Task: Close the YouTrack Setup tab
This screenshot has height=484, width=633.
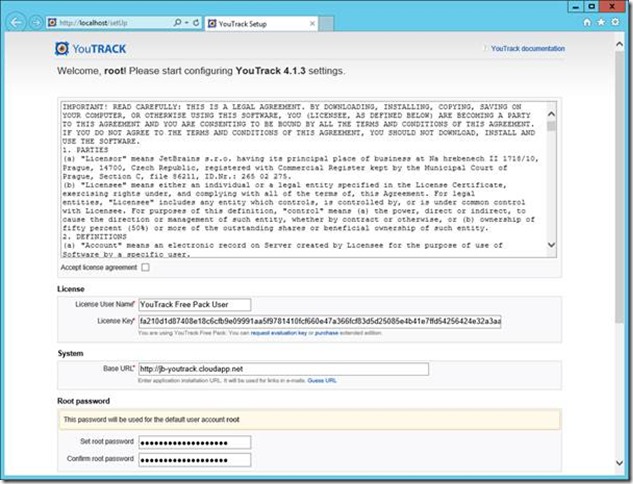Action: point(312,23)
